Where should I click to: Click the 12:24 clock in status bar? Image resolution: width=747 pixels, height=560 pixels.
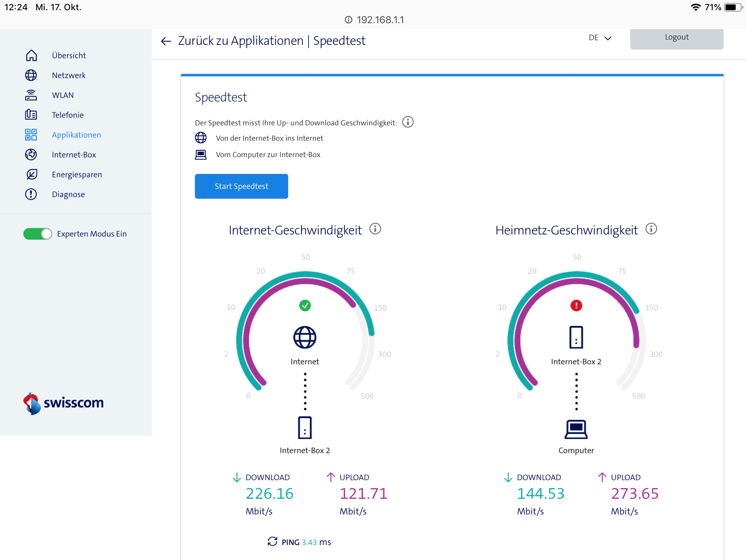pyautogui.click(x=16, y=7)
